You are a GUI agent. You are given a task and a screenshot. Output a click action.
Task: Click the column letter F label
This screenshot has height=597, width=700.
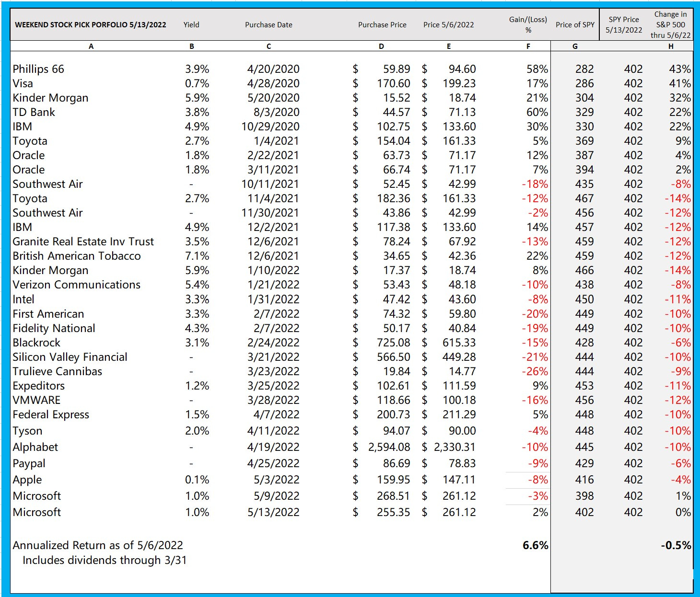(528, 46)
